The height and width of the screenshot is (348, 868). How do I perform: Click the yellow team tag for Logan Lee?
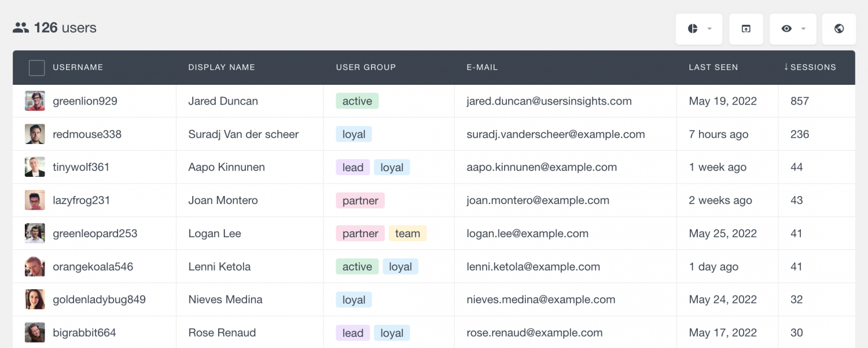coord(407,233)
